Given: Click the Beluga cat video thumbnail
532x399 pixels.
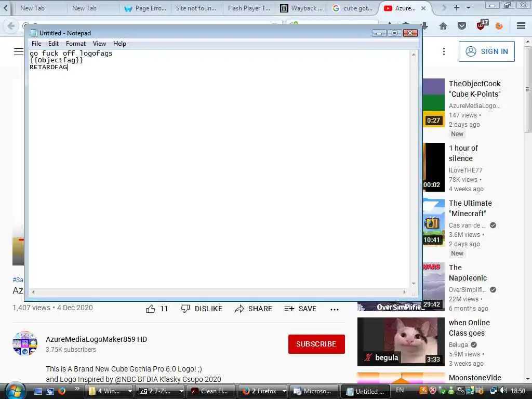Looking at the screenshot, I should [x=401, y=342].
